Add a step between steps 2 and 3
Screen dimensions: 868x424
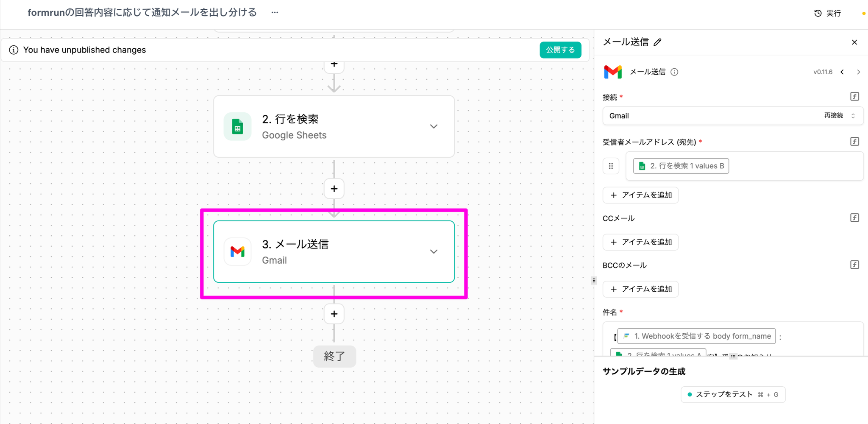click(334, 189)
